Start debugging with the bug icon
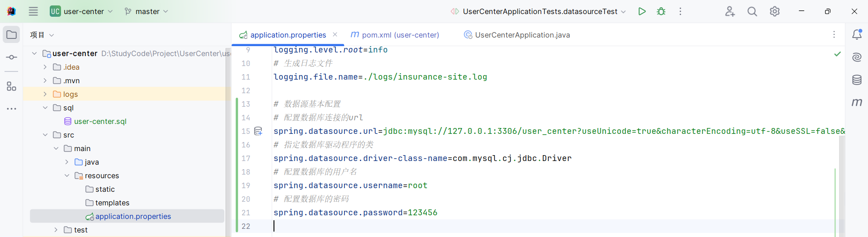 point(661,11)
